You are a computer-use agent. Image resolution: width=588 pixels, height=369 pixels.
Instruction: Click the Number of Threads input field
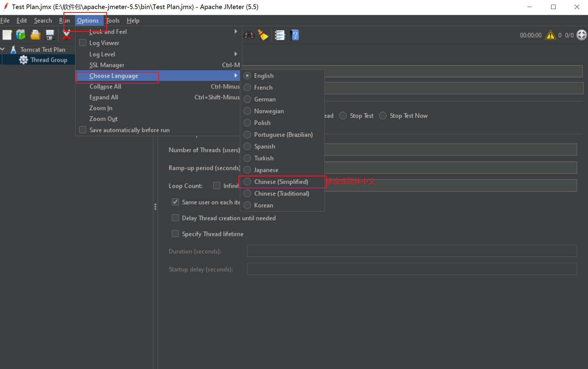click(x=450, y=150)
